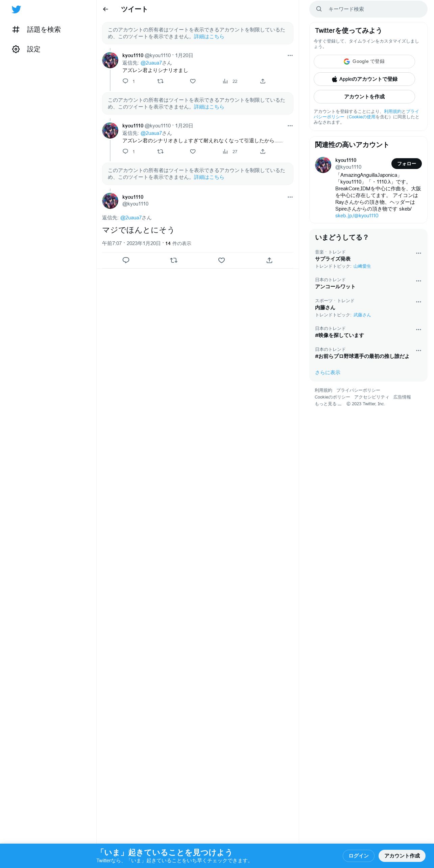This screenshot has width=434, height=868.
Task: Like the tweet アズレン君よりシナリオまし
Action: [193, 81]
